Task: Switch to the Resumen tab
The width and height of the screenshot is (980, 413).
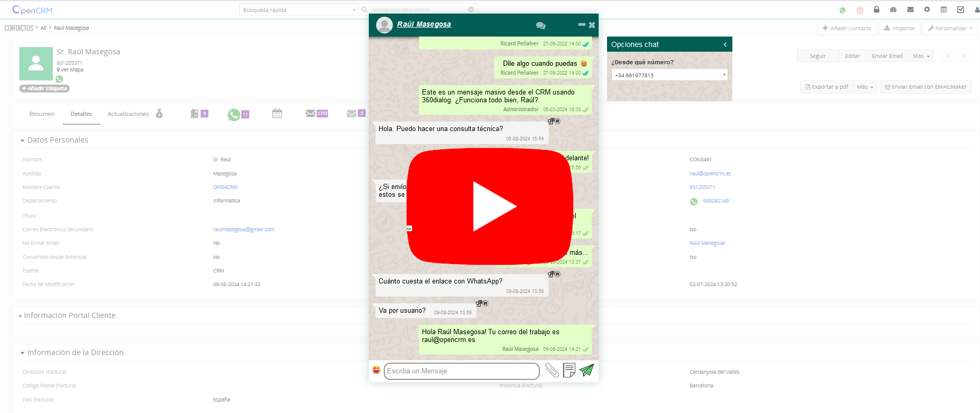Action: (x=42, y=114)
